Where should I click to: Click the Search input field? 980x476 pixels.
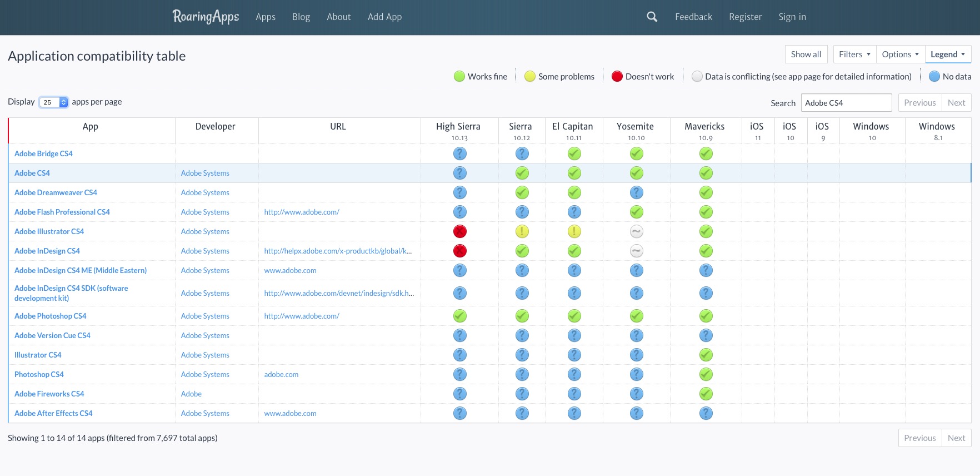pos(846,103)
